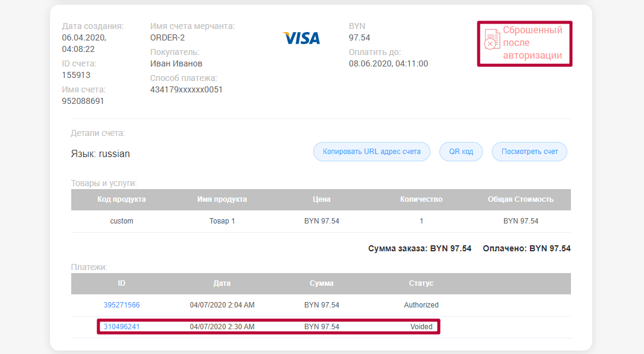Select the account ID 155913 value
Image resolution: width=644 pixels, height=354 pixels.
76,75
